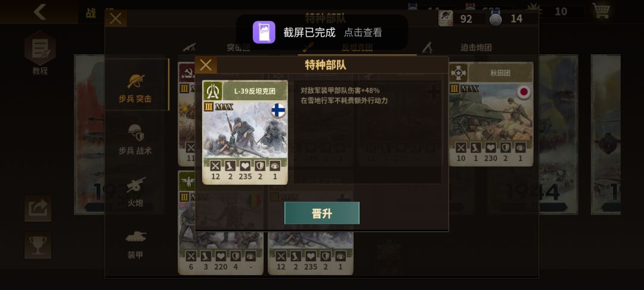Image resolution: width=644 pixels, height=290 pixels.
Task: Click the share export icon
Action: [x=38, y=208]
